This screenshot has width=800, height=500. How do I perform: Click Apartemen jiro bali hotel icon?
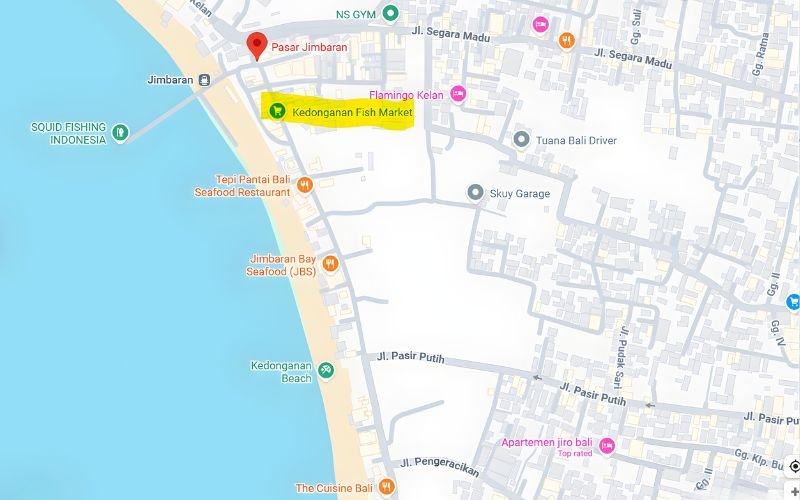(x=607, y=446)
